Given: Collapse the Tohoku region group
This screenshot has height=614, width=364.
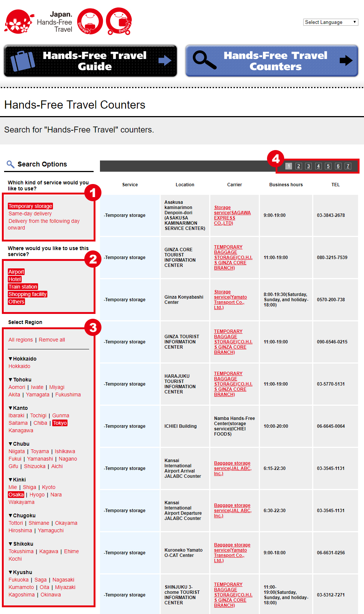Looking at the screenshot, I should tap(20, 380).
